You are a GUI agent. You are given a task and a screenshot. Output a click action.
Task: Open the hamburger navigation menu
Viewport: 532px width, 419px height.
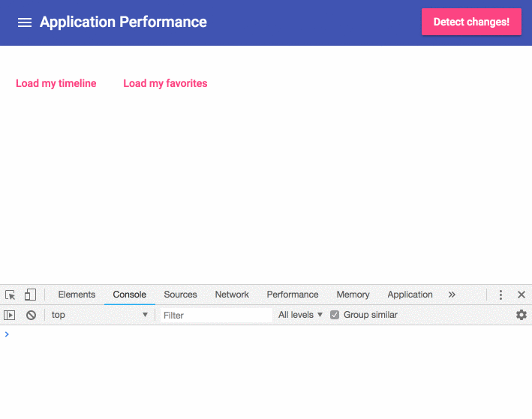[25, 22]
